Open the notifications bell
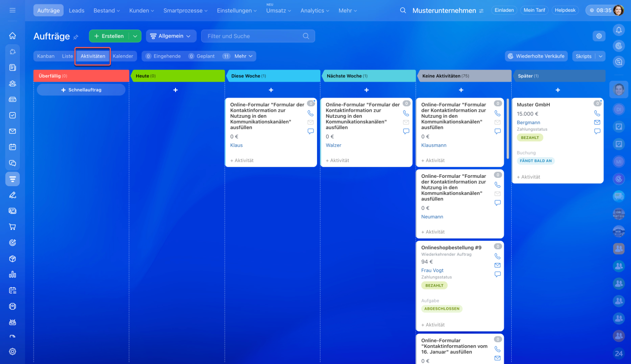Screen dimensions: 631x364 [619, 30]
